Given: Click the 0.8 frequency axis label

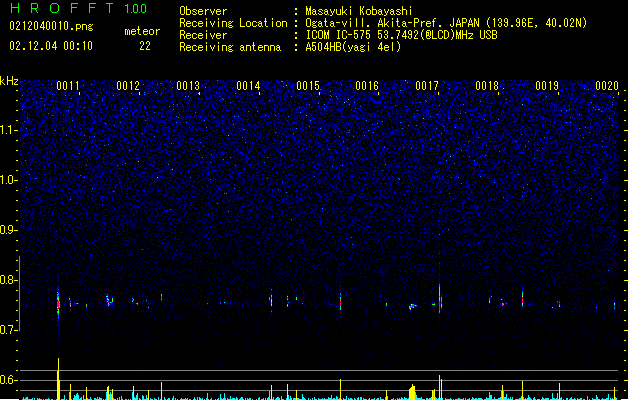Looking at the screenshot, I should coord(8,280).
